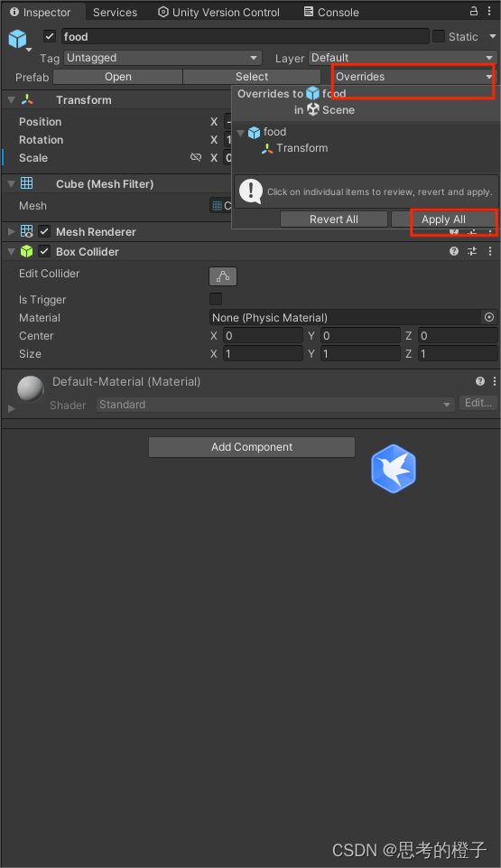Screen dimensions: 501x868
Task: Click the Size Y field
Action: coord(360,354)
